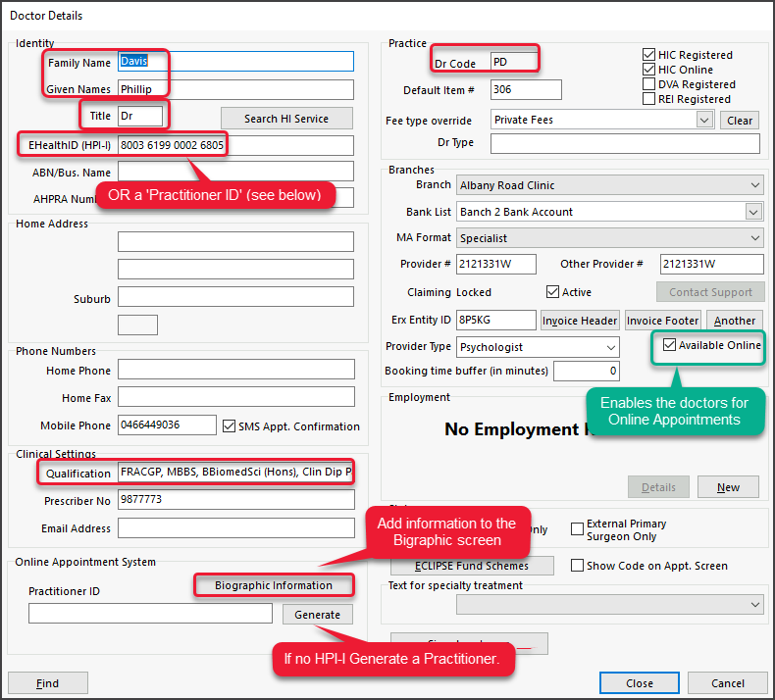Click the Search HI Service button
This screenshot has width=775, height=700.
pos(286,119)
